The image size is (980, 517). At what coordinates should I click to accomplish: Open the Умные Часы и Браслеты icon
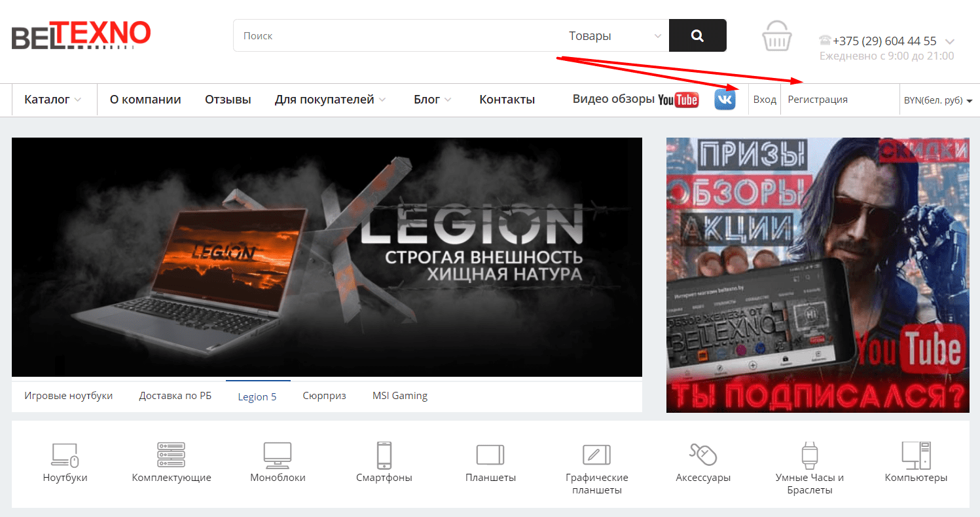(x=810, y=455)
